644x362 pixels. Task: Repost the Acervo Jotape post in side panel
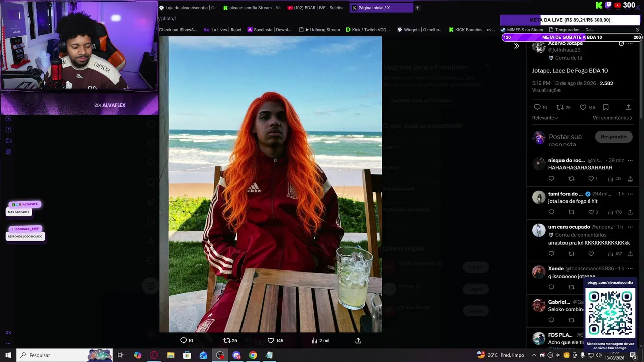560,107
